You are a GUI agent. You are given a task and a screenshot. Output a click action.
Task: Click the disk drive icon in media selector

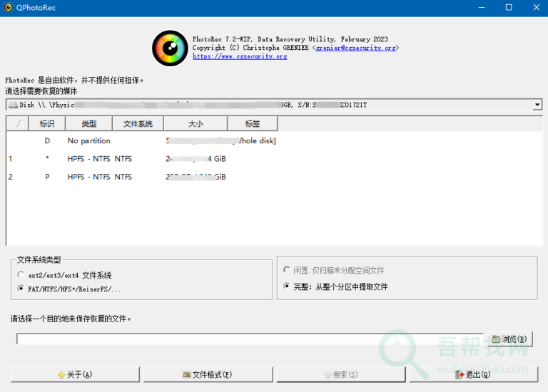point(13,105)
